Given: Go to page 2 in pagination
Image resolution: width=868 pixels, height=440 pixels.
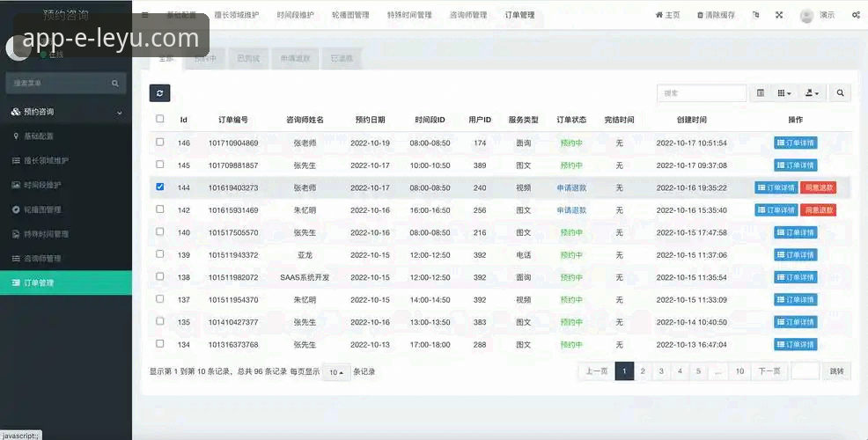Looking at the screenshot, I should 643,370.
